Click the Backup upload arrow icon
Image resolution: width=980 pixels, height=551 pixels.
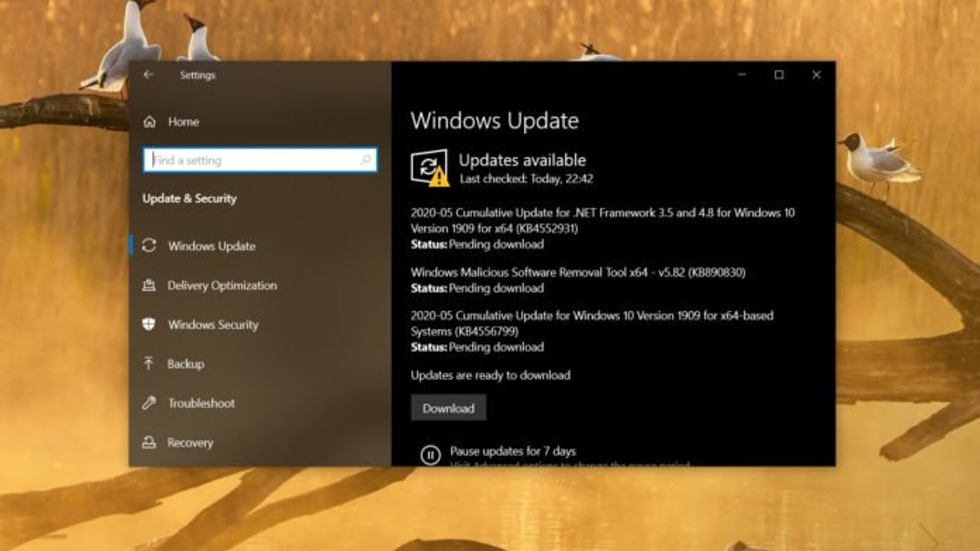pyautogui.click(x=149, y=364)
